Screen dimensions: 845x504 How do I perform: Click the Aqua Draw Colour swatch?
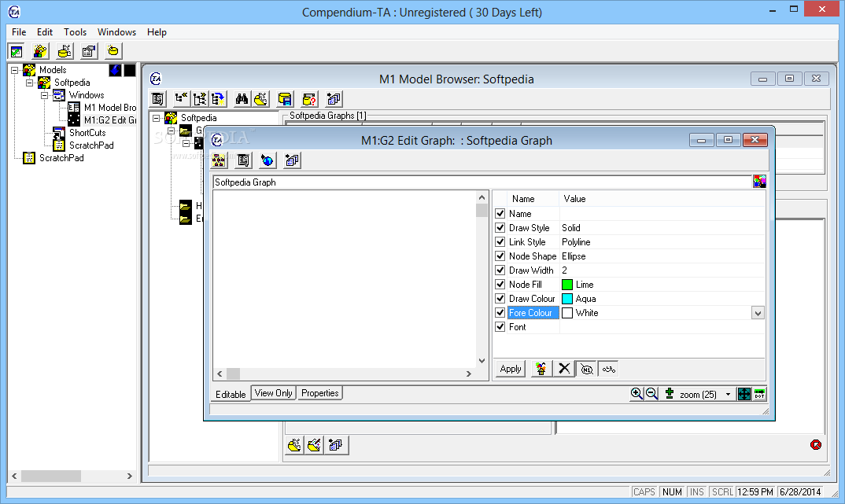[567, 298]
